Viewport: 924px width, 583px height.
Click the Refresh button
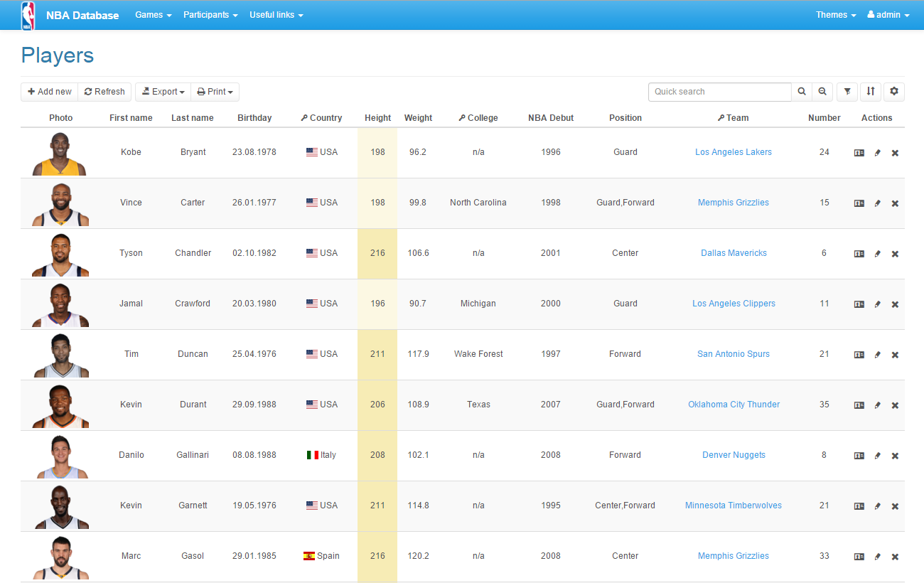click(104, 92)
